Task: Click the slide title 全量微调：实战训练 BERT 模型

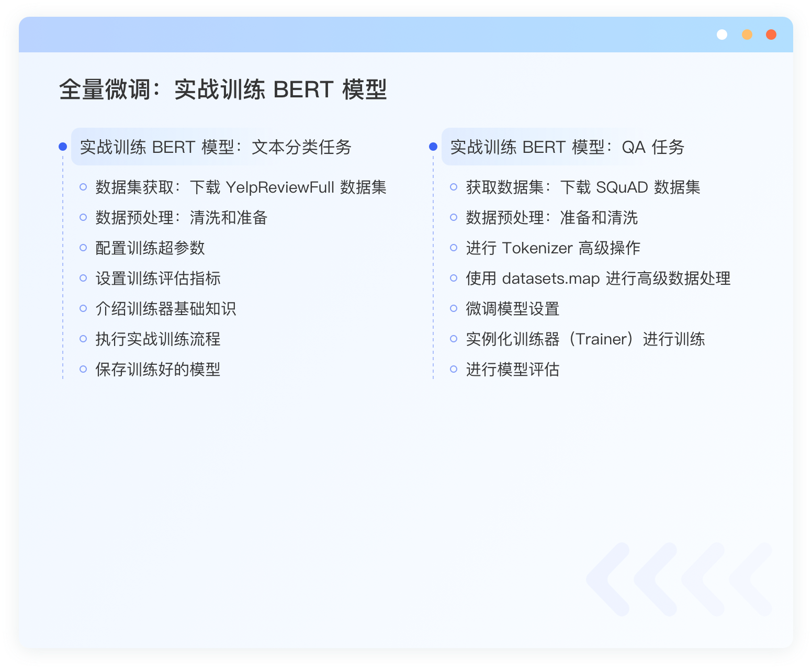Action: tap(223, 90)
